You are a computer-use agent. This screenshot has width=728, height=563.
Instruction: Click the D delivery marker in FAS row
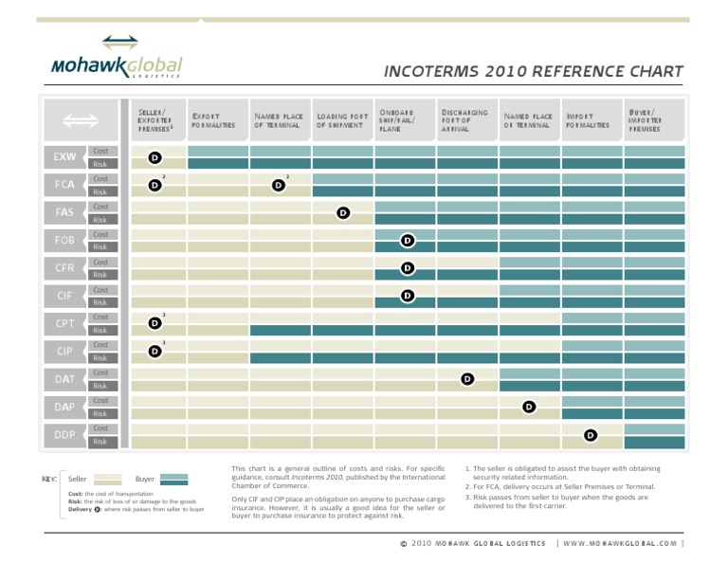tap(343, 213)
